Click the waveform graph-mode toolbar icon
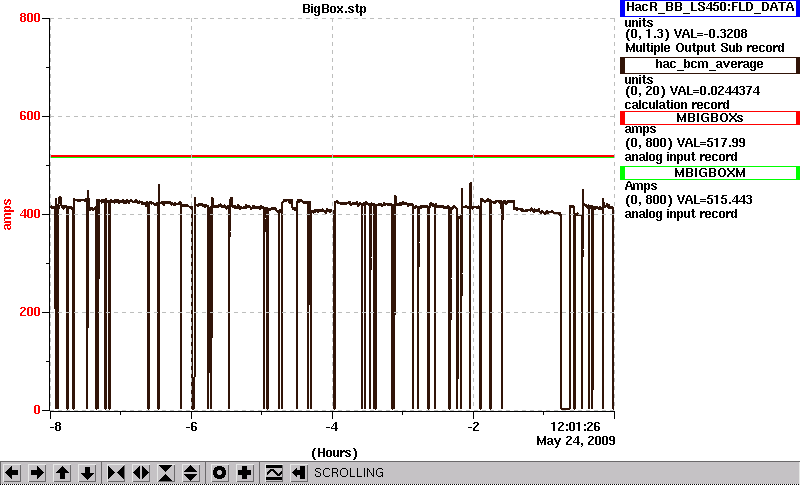 [x=274, y=473]
